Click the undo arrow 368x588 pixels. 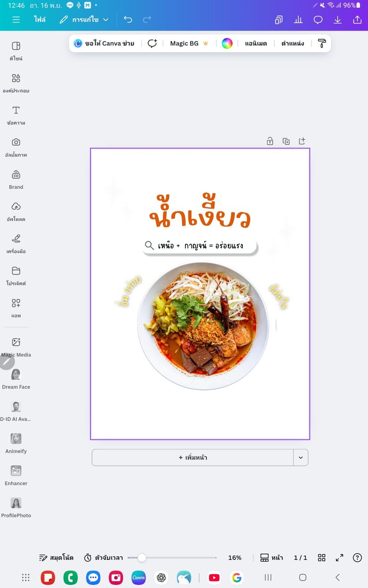pos(128,20)
